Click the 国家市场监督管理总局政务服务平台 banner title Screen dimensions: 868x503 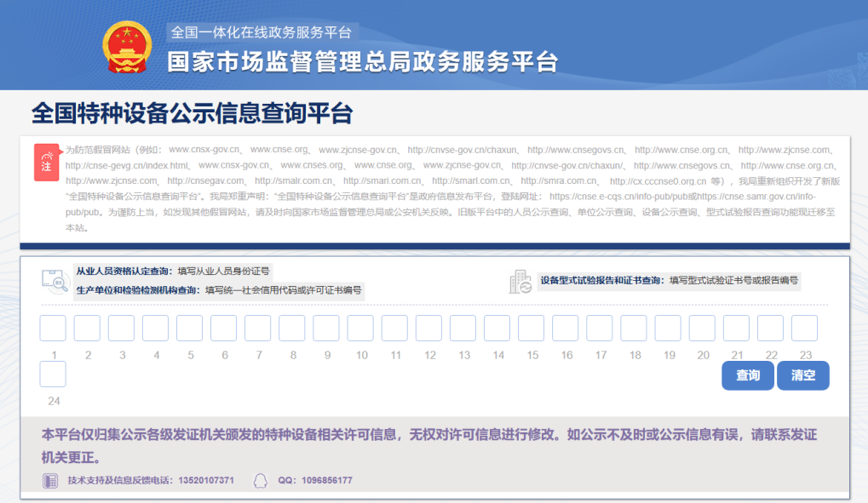[x=362, y=62]
